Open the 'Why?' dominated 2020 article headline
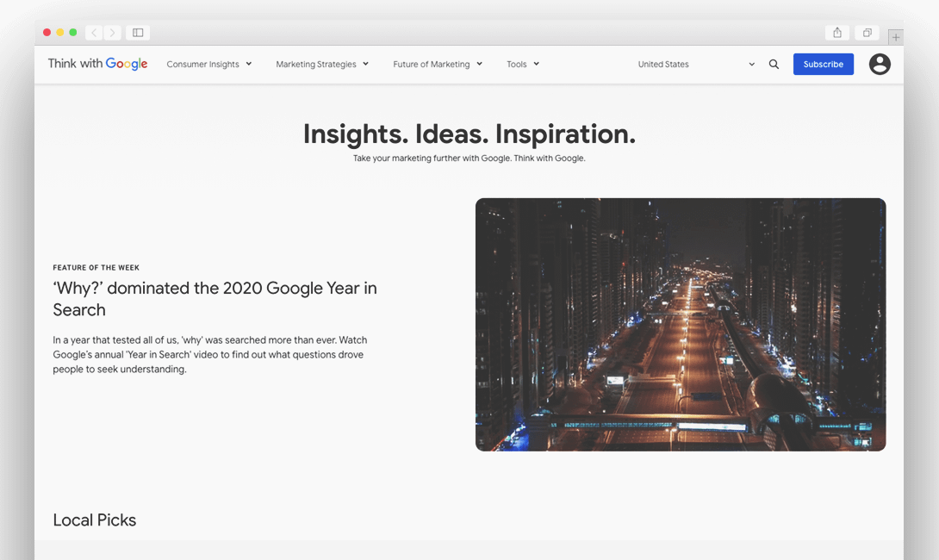The height and width of the screenshot is (560, 939). [215, 299]
